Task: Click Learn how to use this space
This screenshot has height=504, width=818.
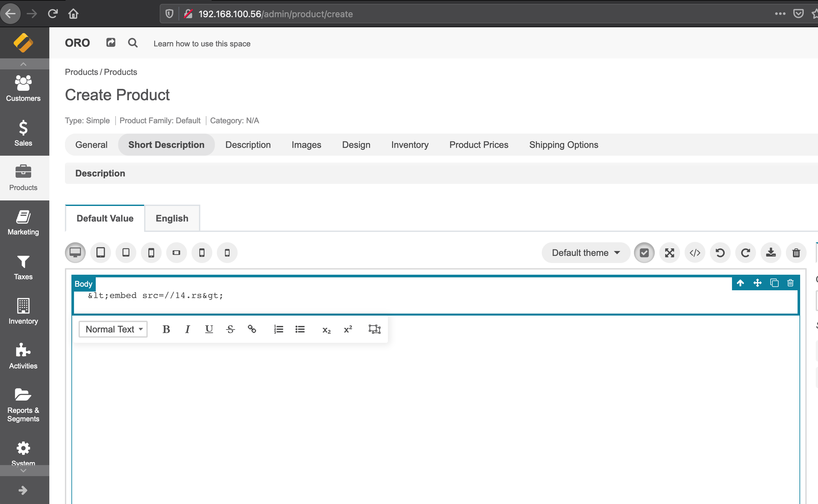Action: point(202,44)
